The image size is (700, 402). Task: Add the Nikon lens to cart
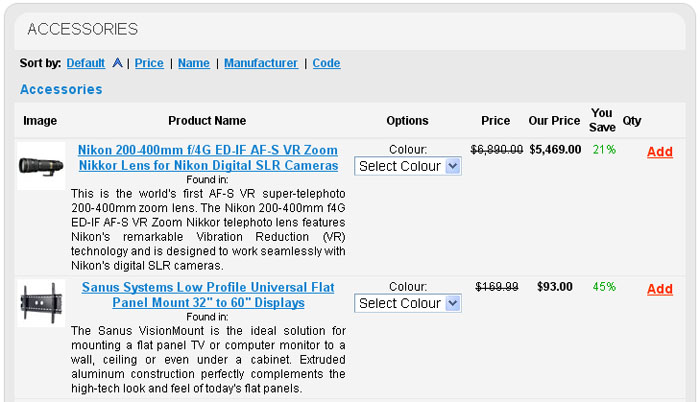pos(660,152)
